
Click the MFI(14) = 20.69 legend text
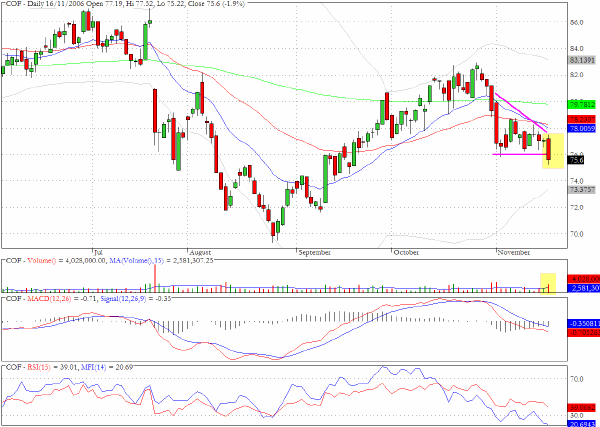point(106,367)
